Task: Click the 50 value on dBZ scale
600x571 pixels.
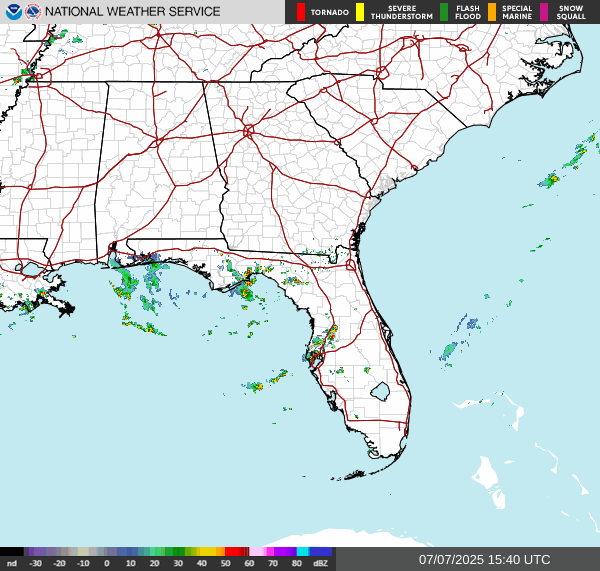Action: pyautogui.click(x=225, y=563)
